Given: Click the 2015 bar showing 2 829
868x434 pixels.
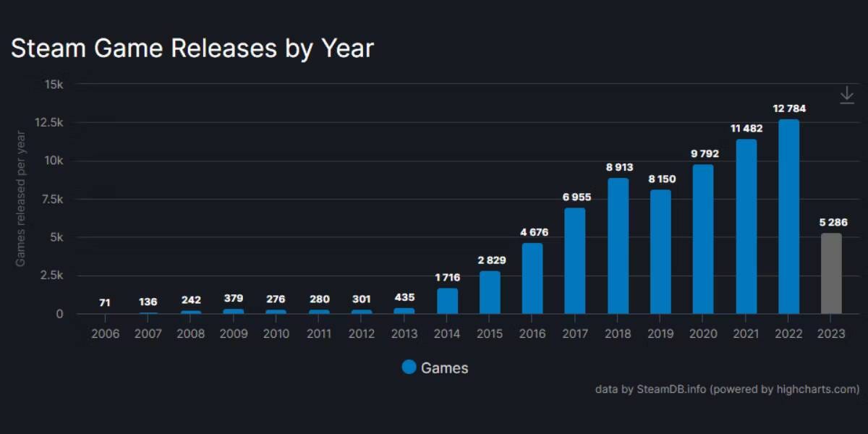Looking at the screenshot, I should point(490,292).
